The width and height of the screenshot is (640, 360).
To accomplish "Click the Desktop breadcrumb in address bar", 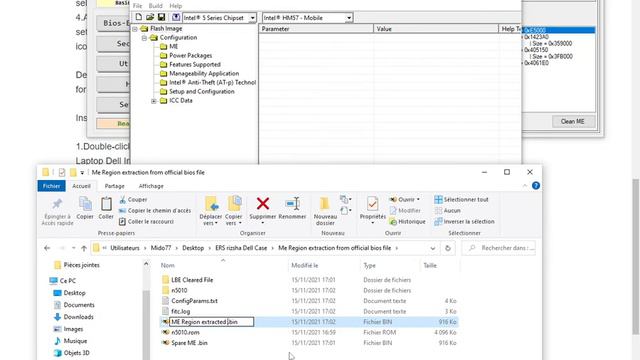I will (193, 248).
